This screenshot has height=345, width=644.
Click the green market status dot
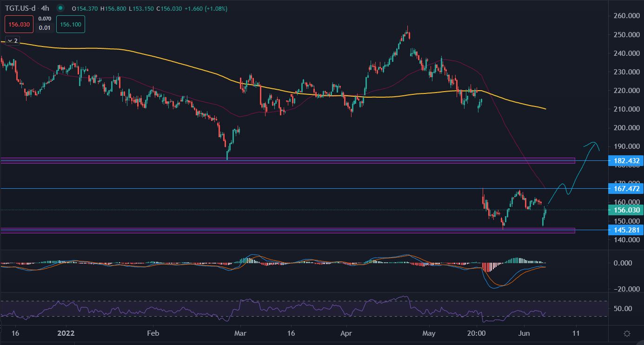pyautogui.click(x=60, y=8)
